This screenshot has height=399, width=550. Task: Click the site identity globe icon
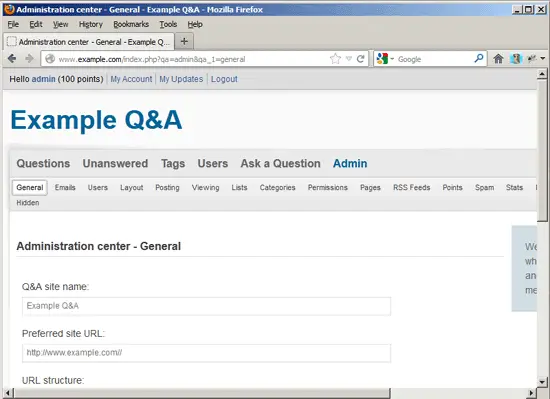pos(50,59)
